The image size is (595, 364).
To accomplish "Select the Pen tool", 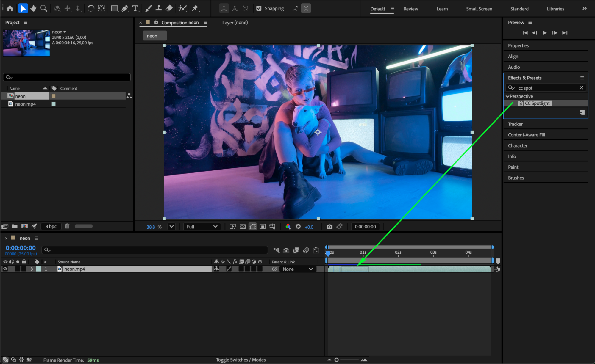I will 125,8.
